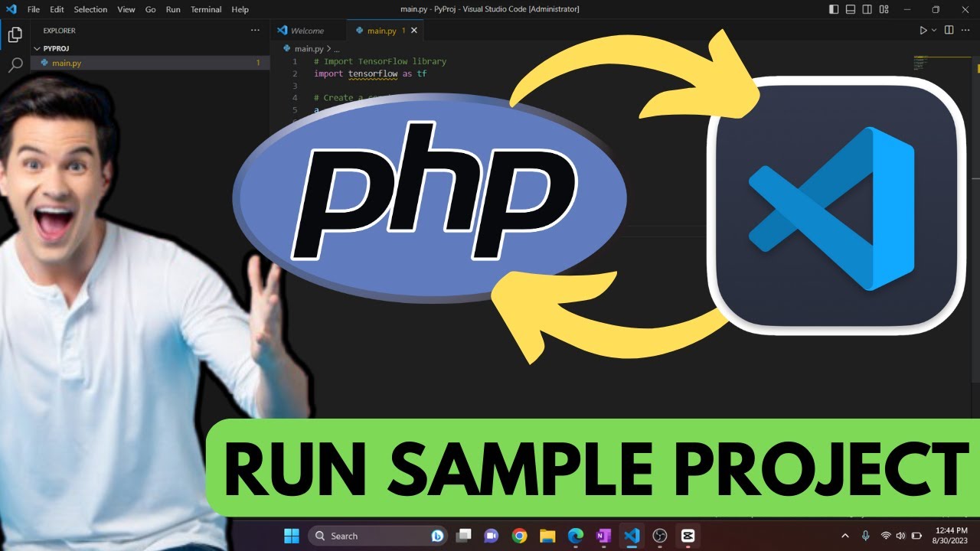Screen dimensions: 980x551
Task: Open the run options dropdown arrow
Action: click(x=933, y=31)
